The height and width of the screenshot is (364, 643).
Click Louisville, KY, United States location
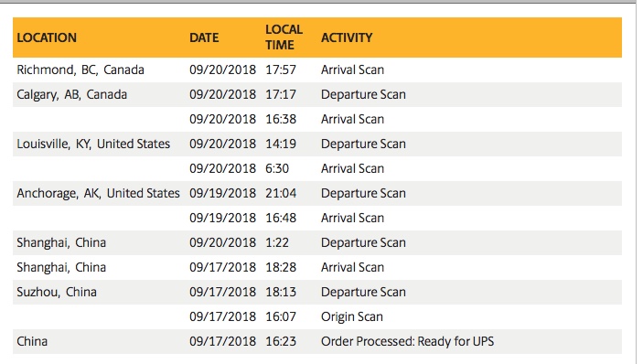93,144
